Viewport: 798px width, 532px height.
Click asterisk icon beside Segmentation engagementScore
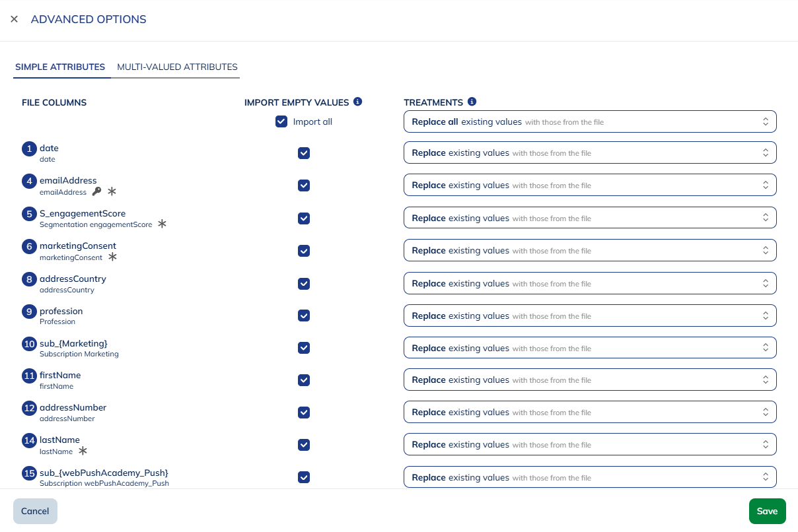162,224
